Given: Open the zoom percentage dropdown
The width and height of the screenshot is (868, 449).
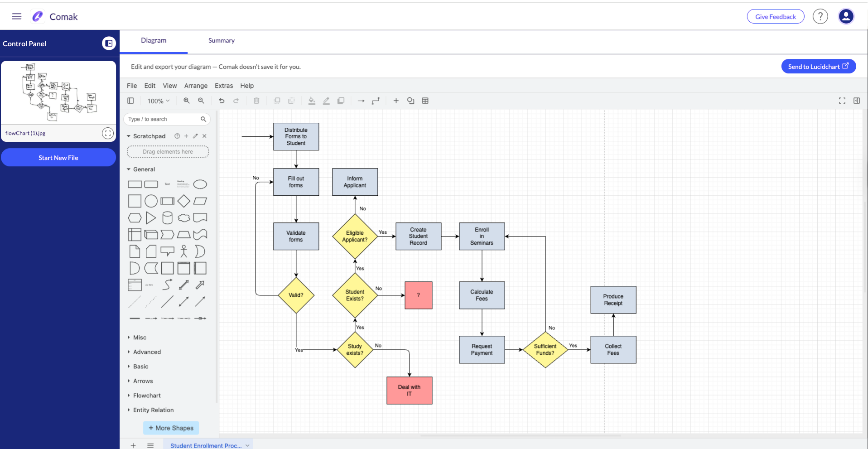Looking at the screenshot, I should point(158,101).
